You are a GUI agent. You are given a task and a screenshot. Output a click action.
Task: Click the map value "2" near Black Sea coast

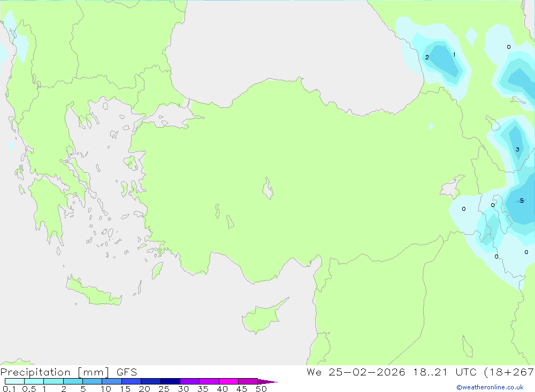[x=427, y=57]
